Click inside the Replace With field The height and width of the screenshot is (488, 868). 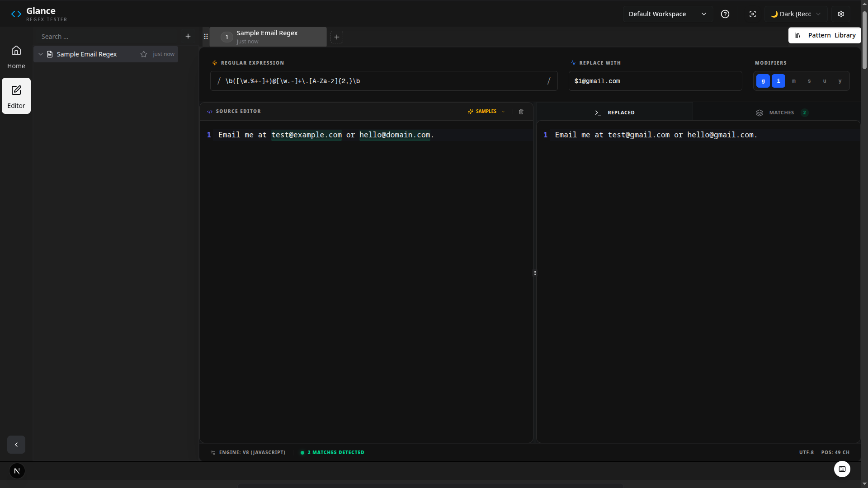[655, 81]
